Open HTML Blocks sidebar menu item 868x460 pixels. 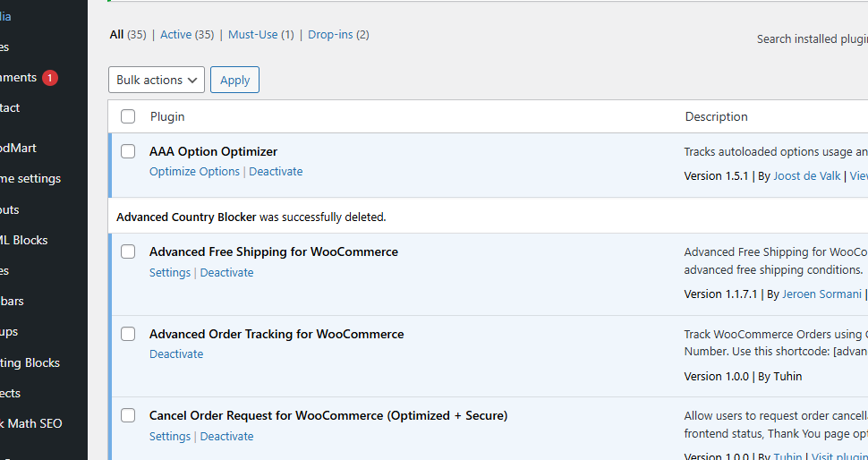24,240
